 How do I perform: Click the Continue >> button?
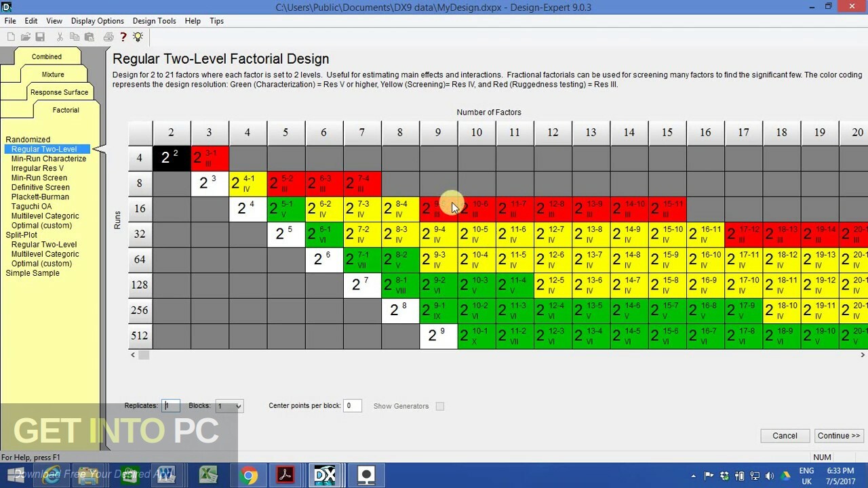pos(839,436)
